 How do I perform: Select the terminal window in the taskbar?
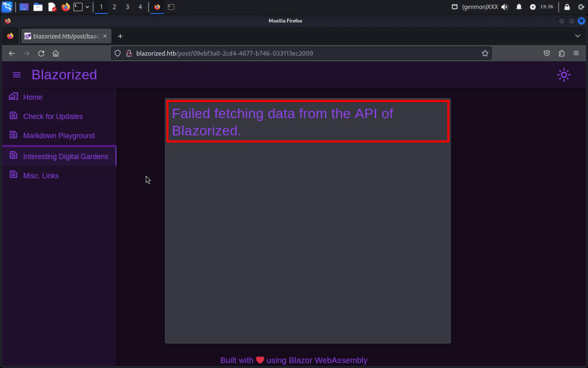171,7
